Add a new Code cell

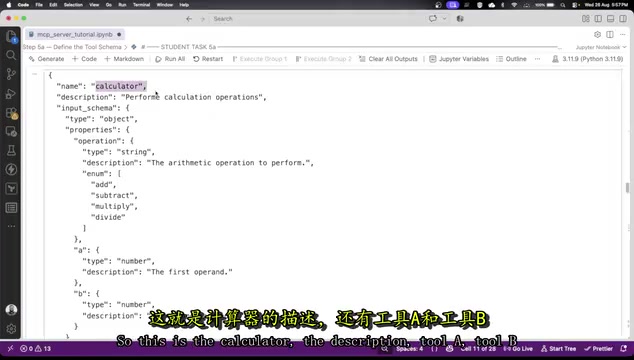(85, 59)
